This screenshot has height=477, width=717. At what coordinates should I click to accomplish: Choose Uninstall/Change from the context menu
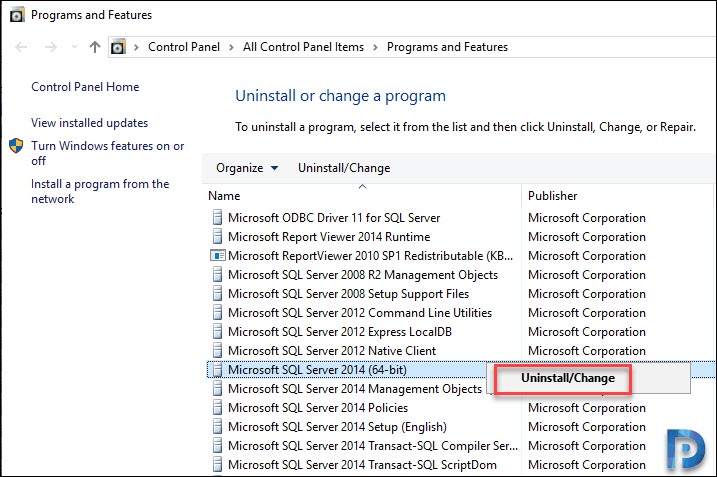coord(568,378)
